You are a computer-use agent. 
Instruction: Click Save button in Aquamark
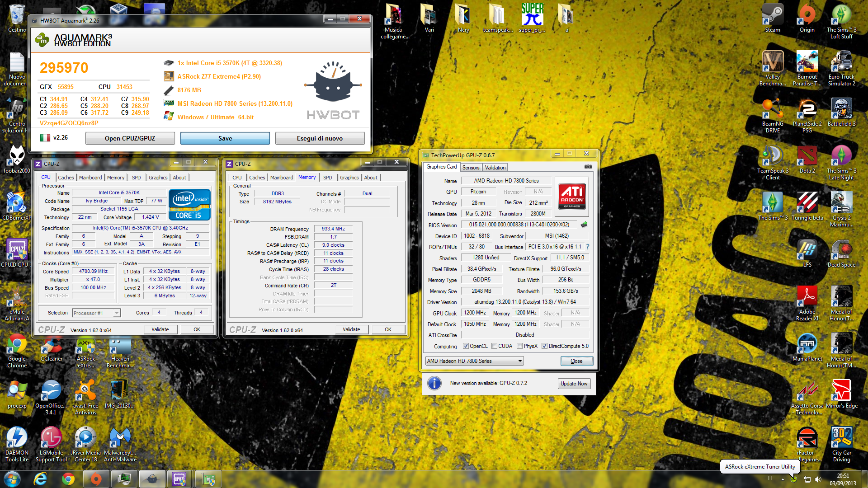pos(225,138)
